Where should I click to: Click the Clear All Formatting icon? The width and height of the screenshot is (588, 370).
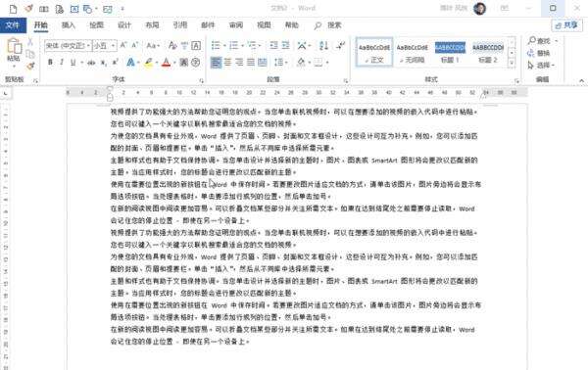coord(172,46)
